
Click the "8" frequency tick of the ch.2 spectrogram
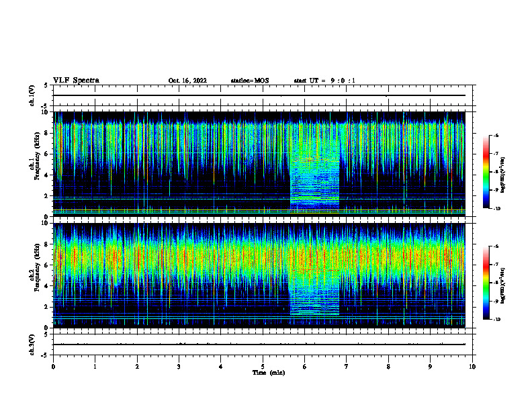click(47, 244)
